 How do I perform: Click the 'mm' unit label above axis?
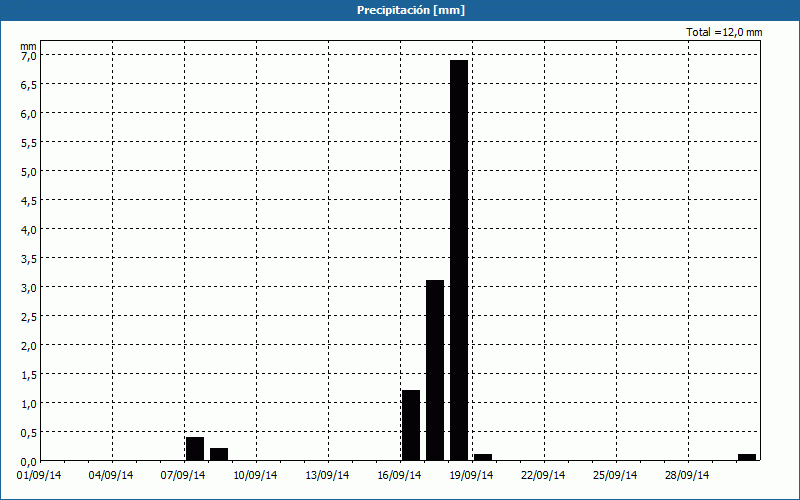coord(28,46)
